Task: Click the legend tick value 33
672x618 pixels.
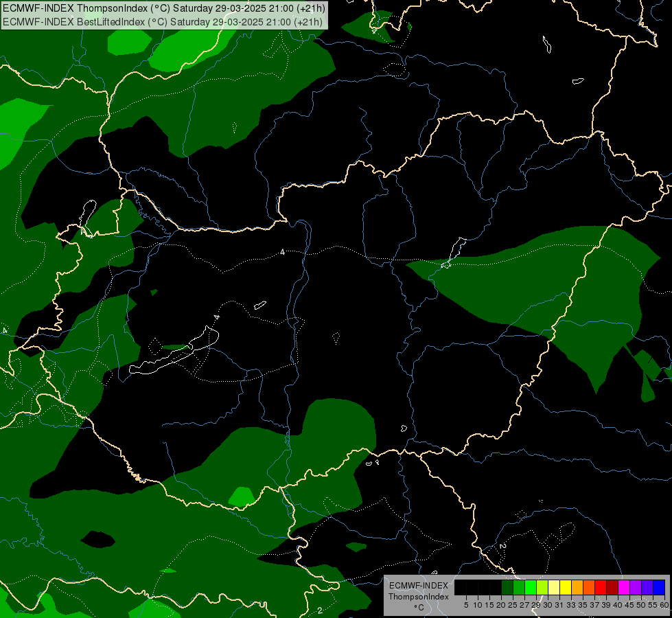Action: (571, 605)
